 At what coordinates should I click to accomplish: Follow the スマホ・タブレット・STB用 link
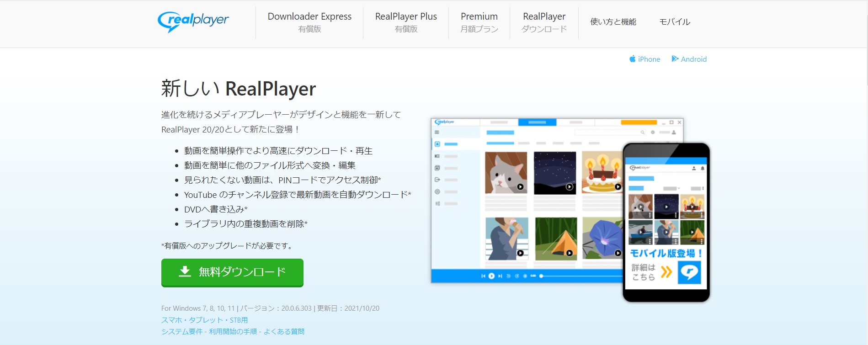pos(204,320)
